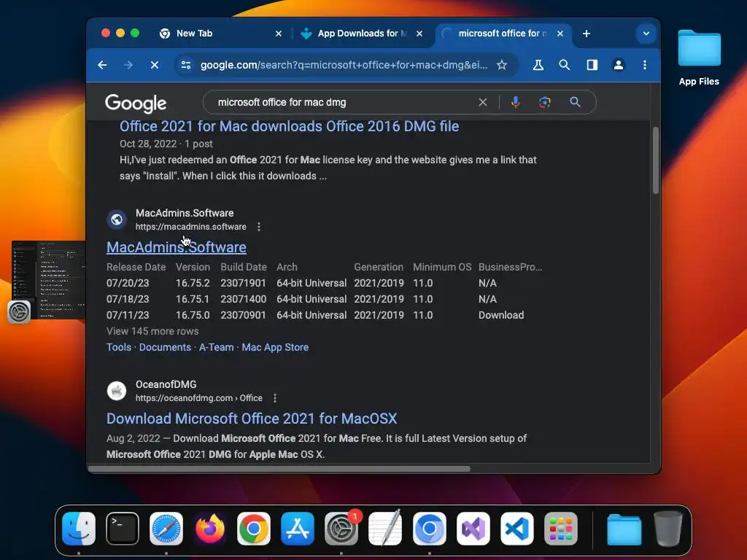Open the Mac App Store sitelink
Screen dimensions: 747x560
[x=275, y=347]
